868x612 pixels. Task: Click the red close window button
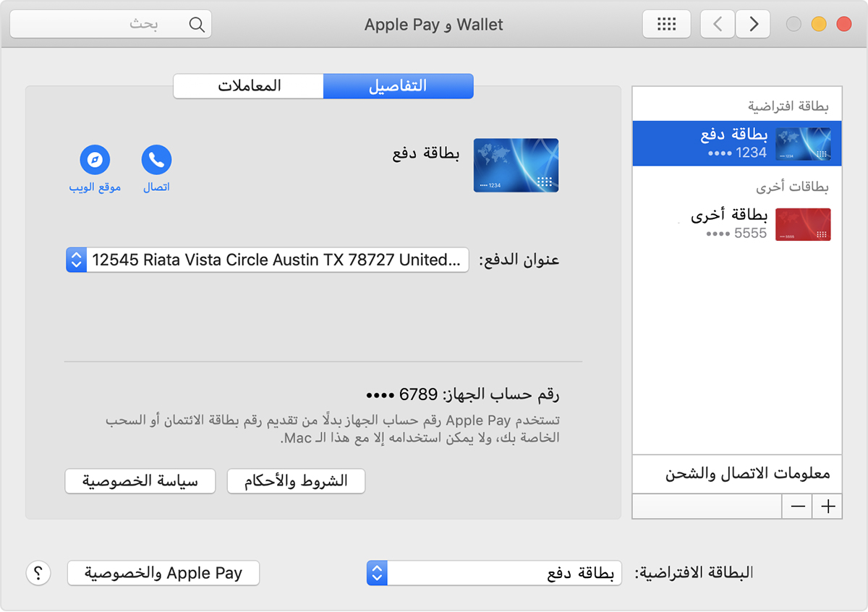(x=843, y=24)
